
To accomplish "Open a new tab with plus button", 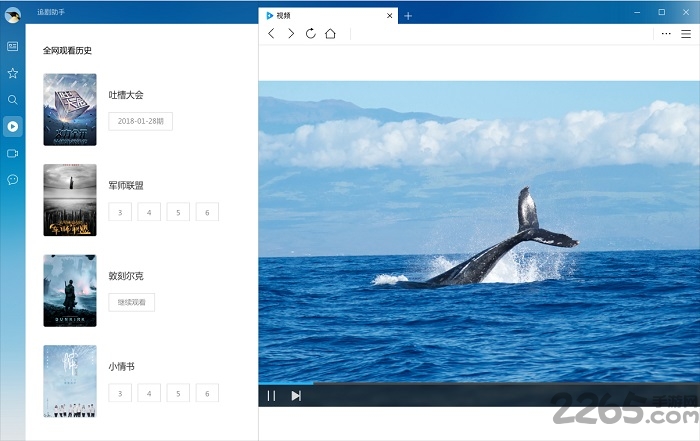I will click(x=408, y=15).
